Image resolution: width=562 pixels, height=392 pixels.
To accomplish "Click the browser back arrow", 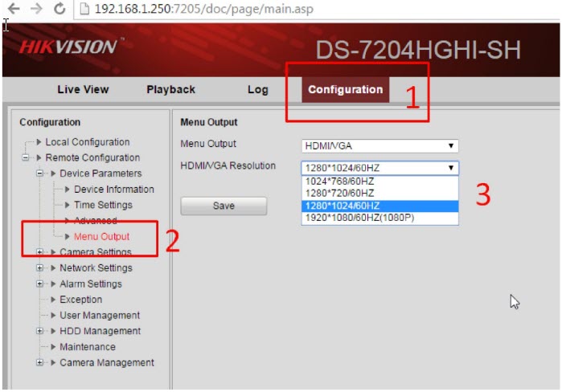I will pos(13,10).
